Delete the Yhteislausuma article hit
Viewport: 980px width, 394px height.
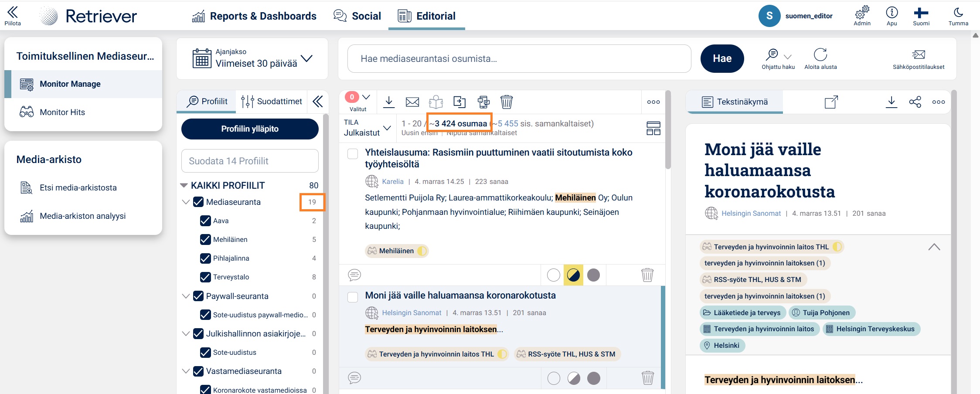coord(647,275)
